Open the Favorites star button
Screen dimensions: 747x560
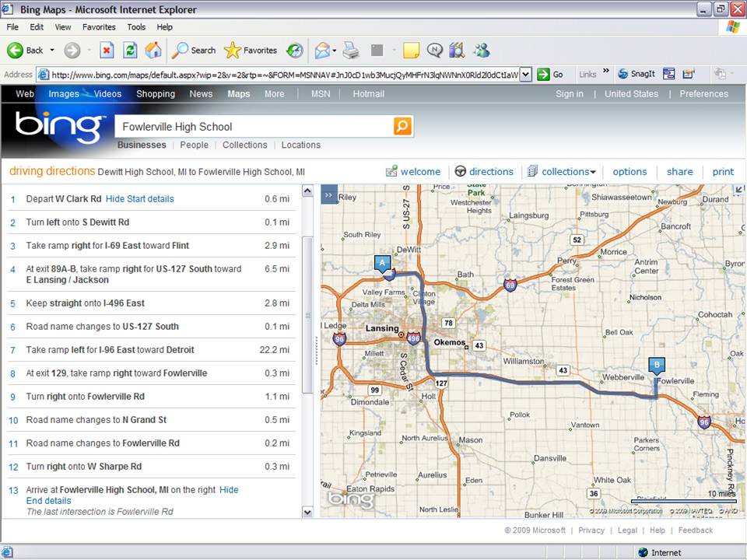(251, 50)
